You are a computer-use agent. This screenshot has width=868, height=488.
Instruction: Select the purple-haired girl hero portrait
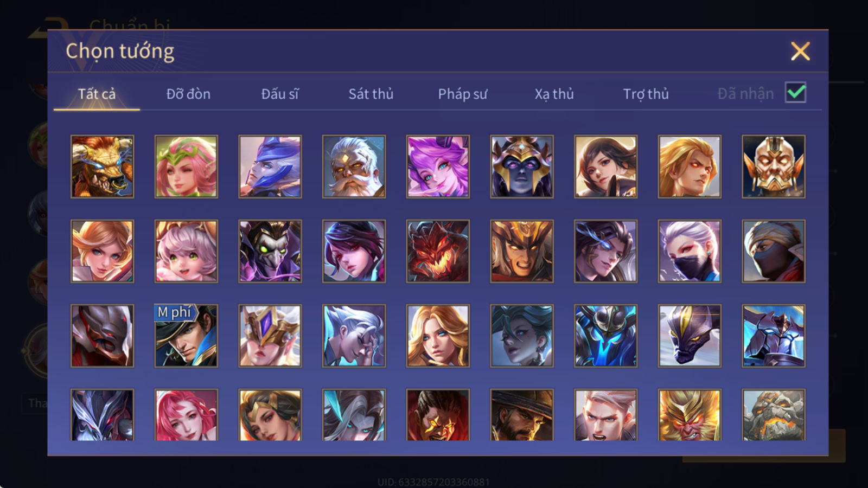[x=438, y=166]
